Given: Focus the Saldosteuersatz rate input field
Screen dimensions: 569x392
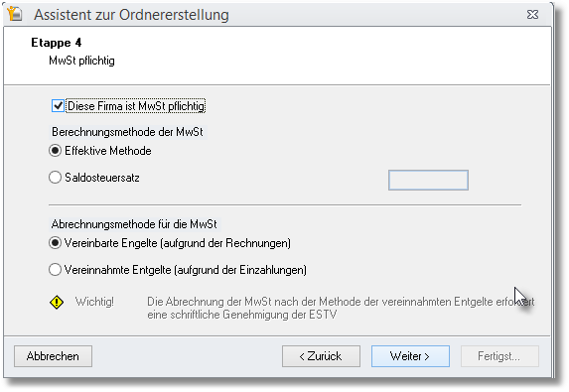Looking at the screenshot, I should 428,180.
